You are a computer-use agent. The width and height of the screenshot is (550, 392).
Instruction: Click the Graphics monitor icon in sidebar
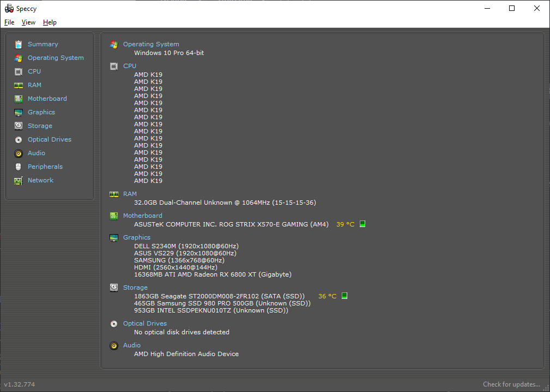point(19,112)
